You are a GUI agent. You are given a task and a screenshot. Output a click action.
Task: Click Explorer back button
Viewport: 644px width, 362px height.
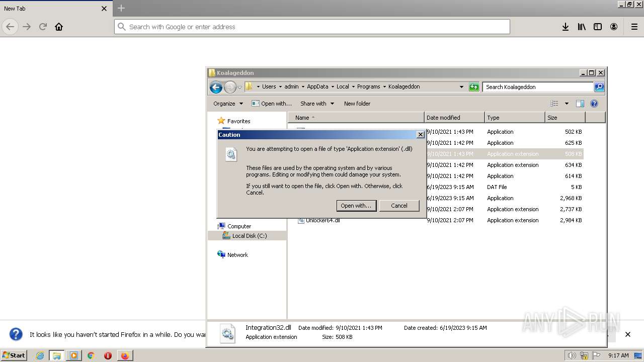coord(216,87)
